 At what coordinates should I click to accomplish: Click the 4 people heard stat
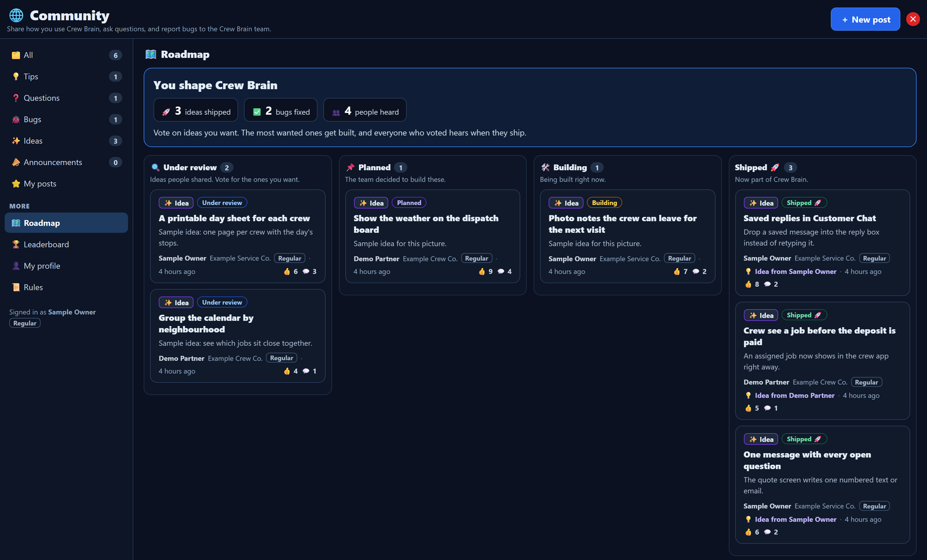click(x=365, y=110)
